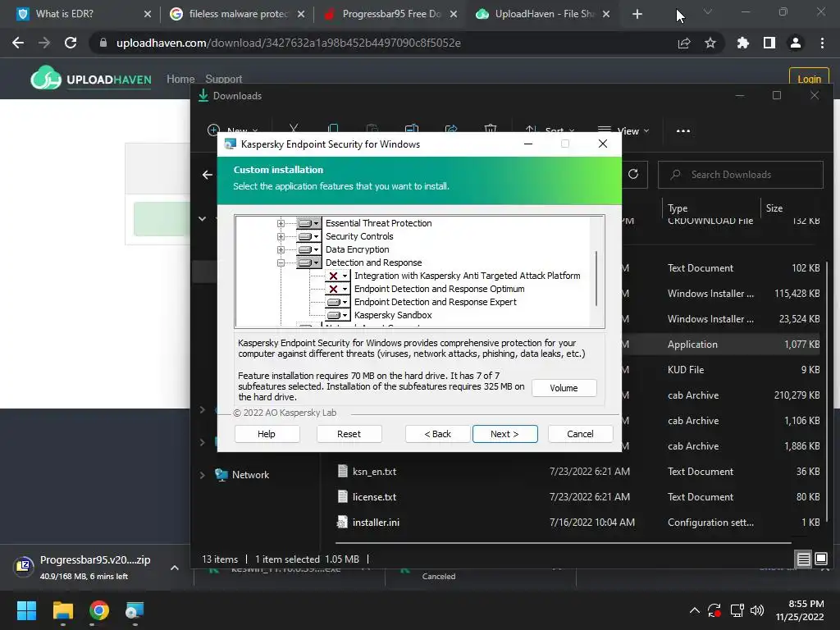Click the share page icon in address bar

tap(684, 43)
